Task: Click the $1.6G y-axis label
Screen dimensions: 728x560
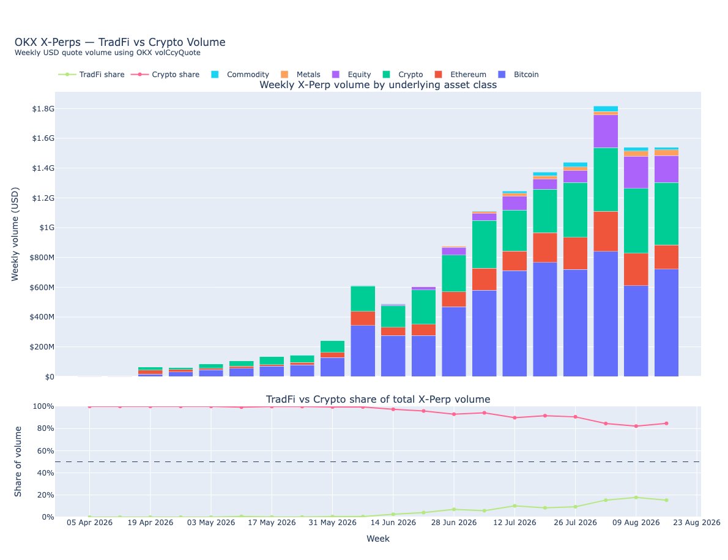Action: pos(43,138)
